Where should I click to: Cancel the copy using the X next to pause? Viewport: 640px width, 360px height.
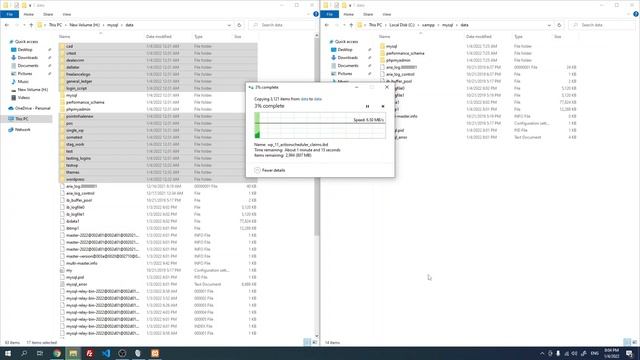pyautogui.click(x=383, y=106)
